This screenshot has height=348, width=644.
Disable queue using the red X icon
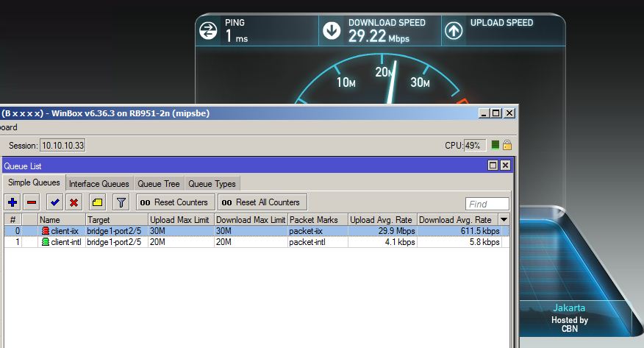(74, 202)
